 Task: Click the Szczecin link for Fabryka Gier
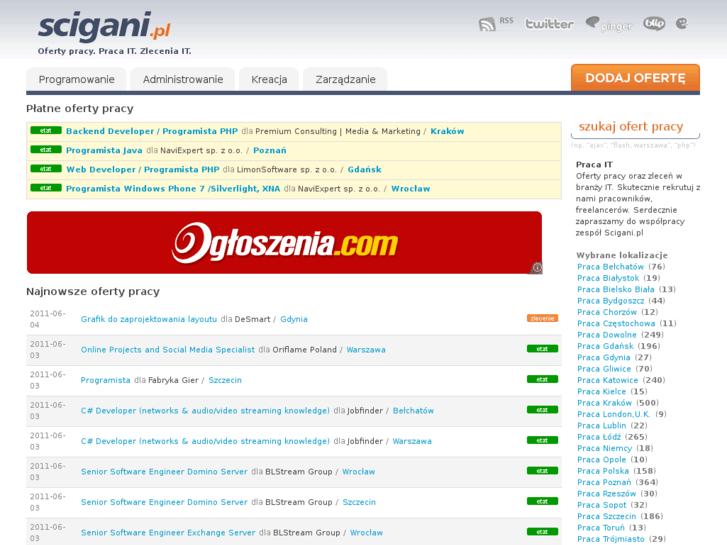[x=225, y=380]
